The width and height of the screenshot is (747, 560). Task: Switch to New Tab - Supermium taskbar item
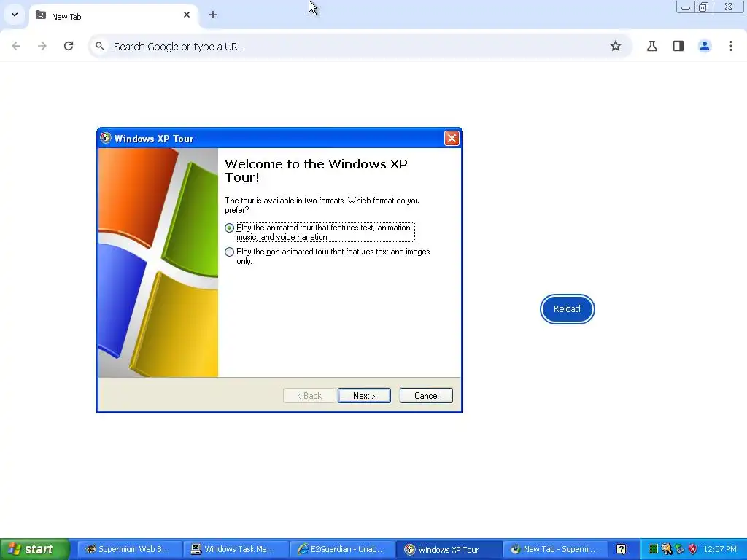(x=554, y=549)
